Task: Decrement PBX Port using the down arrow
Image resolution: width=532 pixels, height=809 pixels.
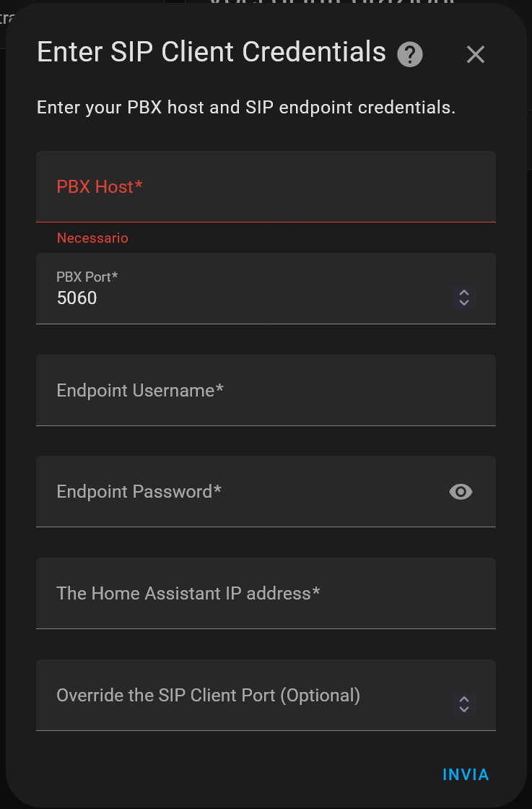Action: 463,303
